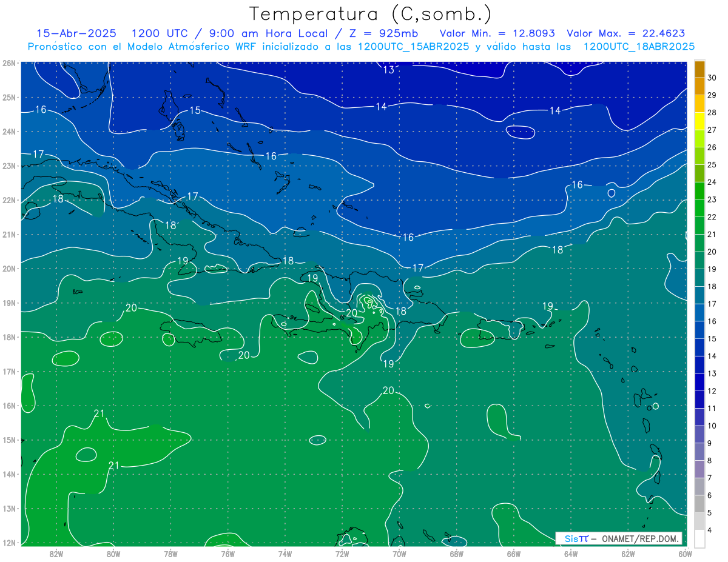Select the '18N' latitude axis label

coord(9,337)
